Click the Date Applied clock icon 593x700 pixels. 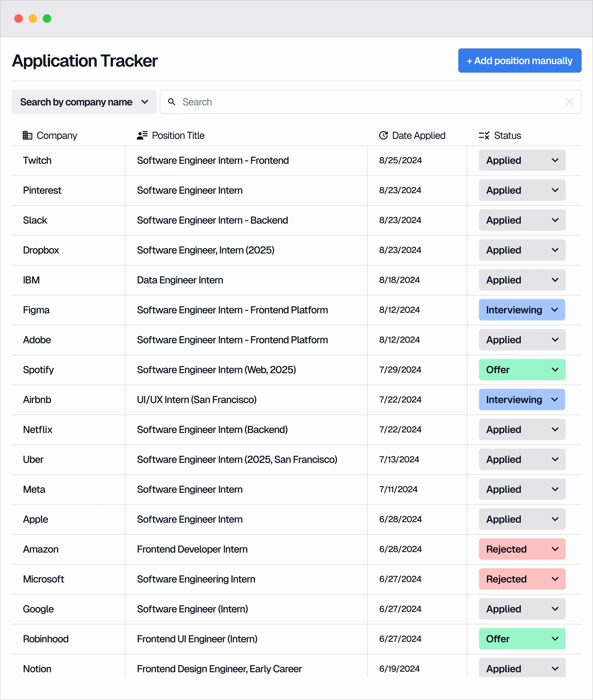point(383,135)
